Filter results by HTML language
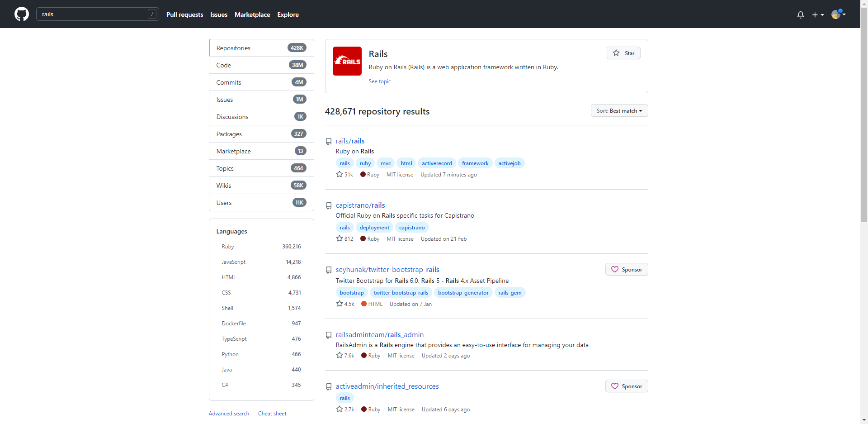Image resolution: width=868 pixels, height=424 pixels. (261, 277)
